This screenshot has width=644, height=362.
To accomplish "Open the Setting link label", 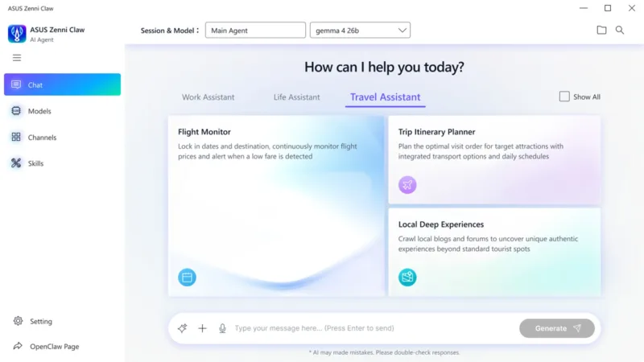I will tap(41, 321).
